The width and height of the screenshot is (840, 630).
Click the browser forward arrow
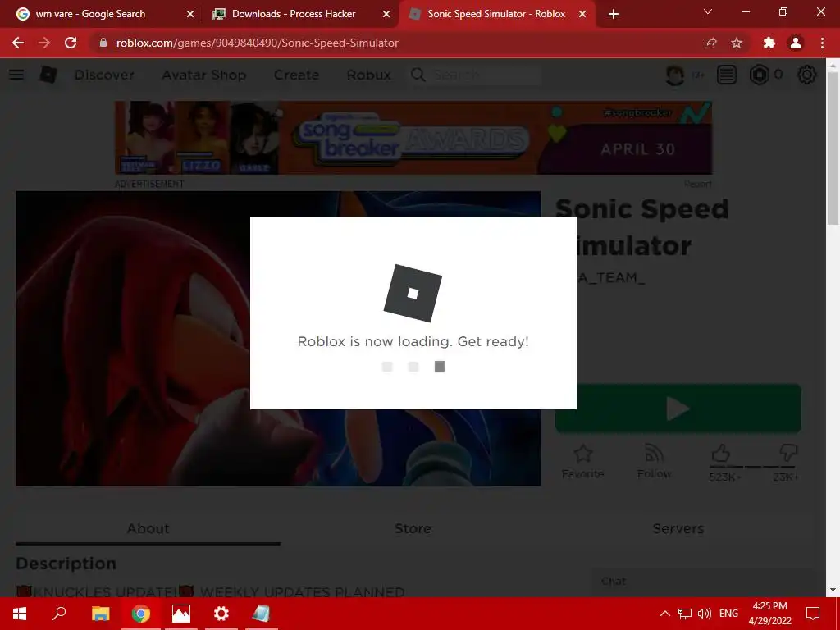point(44,43)
